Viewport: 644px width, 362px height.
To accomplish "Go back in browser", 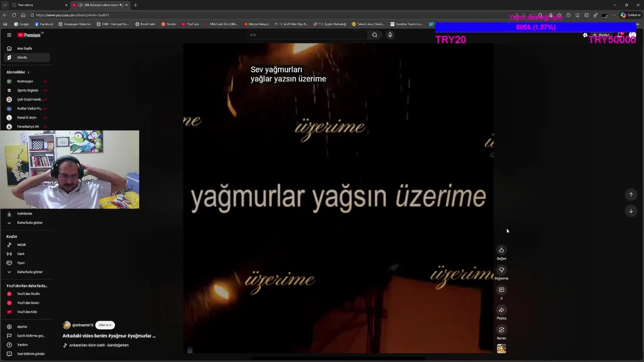I will tap(5, 15).
